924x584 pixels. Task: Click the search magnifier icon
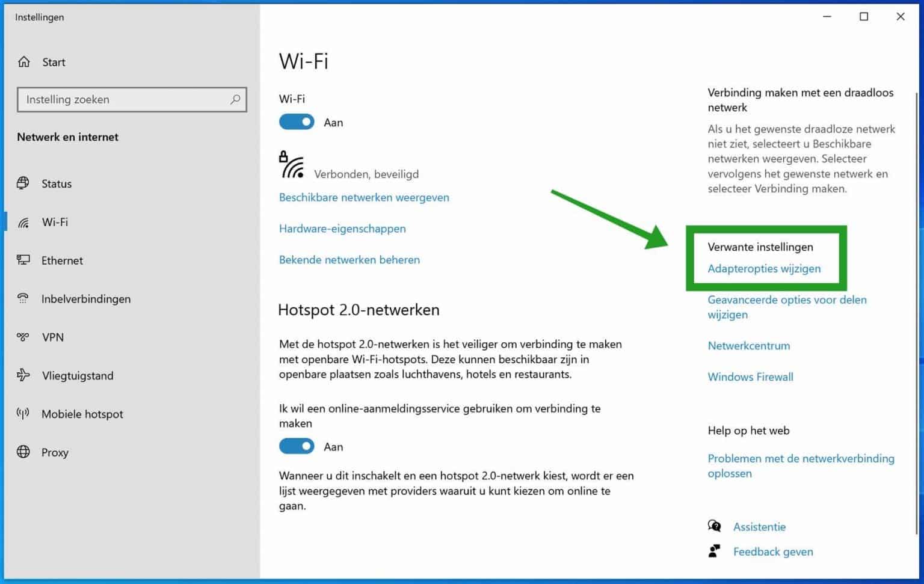point(235,99)
